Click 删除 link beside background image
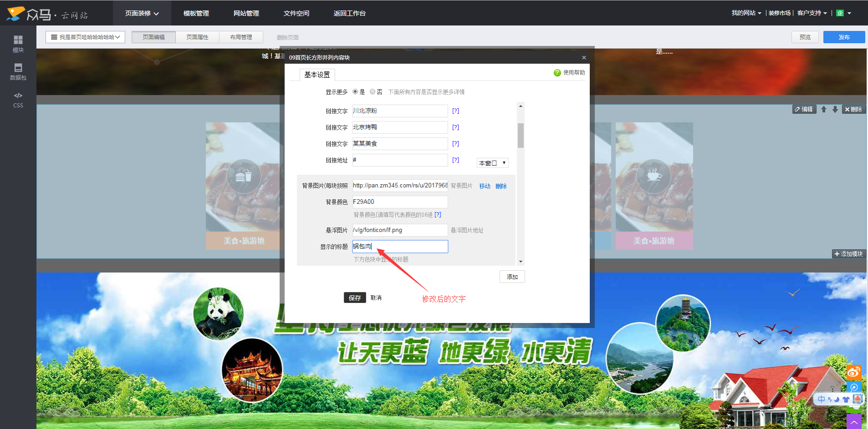The image size is (868, 429). 501,186
